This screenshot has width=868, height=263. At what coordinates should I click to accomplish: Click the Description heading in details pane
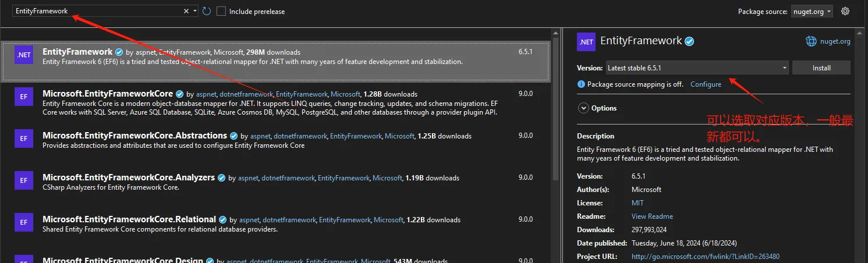point(596,136)
